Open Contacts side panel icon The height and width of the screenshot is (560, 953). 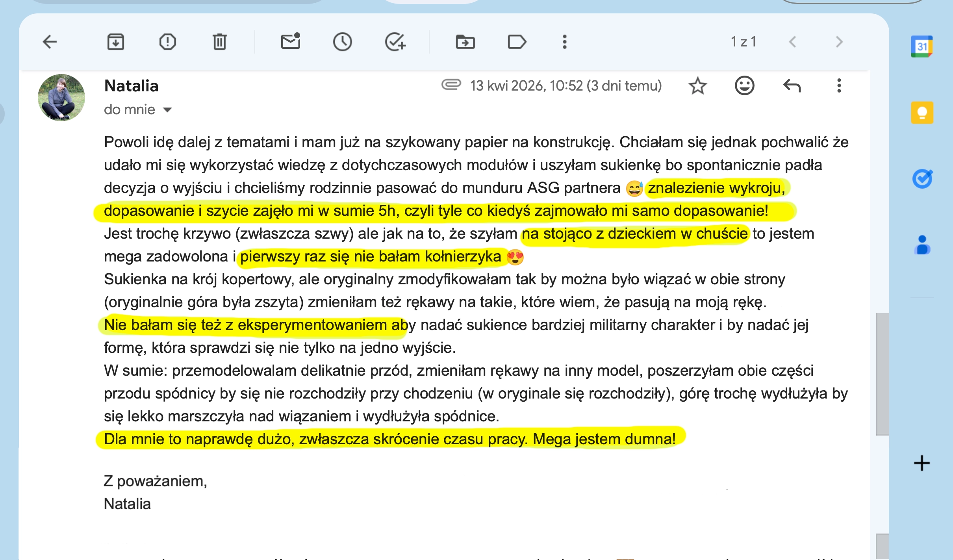pos(922,245)
